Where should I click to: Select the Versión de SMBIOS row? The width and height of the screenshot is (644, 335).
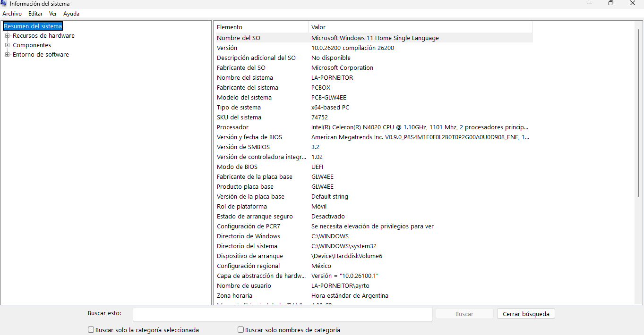pyautogui.click(x=374, y=147)
